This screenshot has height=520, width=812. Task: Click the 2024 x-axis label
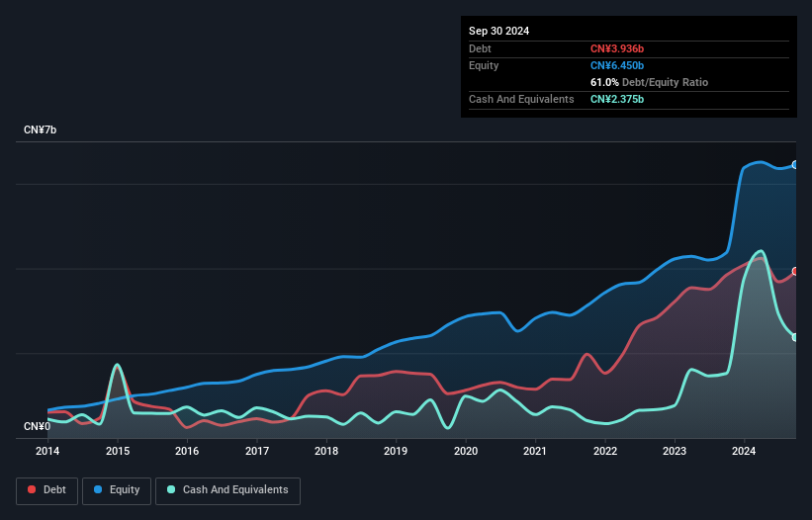pos(744,451)
